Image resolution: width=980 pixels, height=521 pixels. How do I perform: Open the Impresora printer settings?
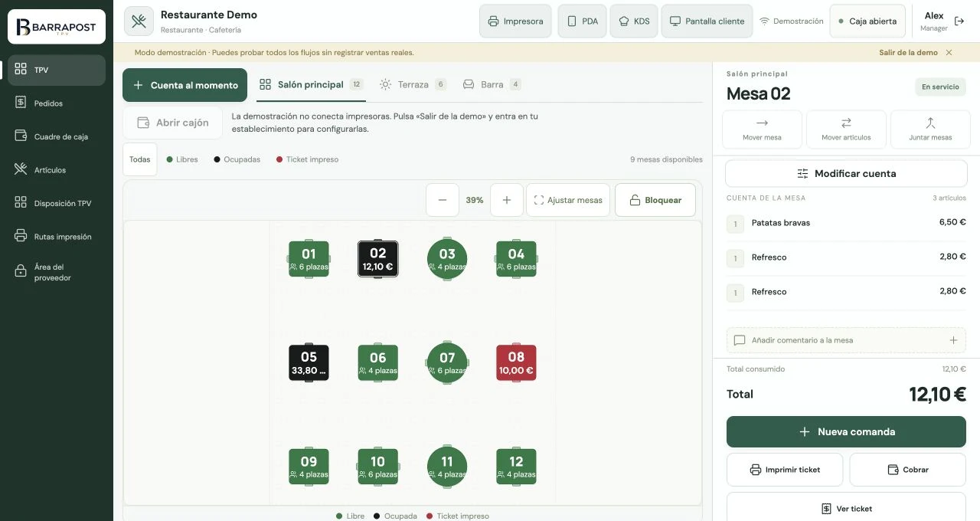[x=515, y=21]
